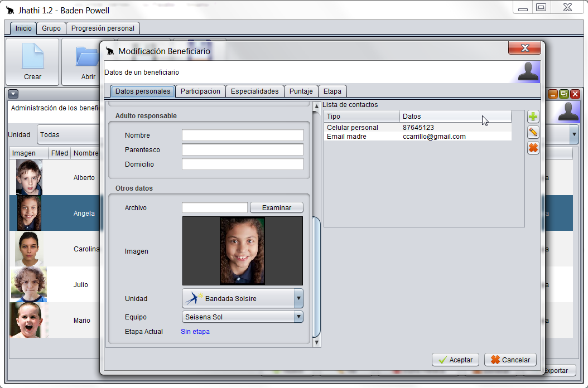Click the 87645123 phone value
Viewport: 588px width, 388px height.
point(418,128)
